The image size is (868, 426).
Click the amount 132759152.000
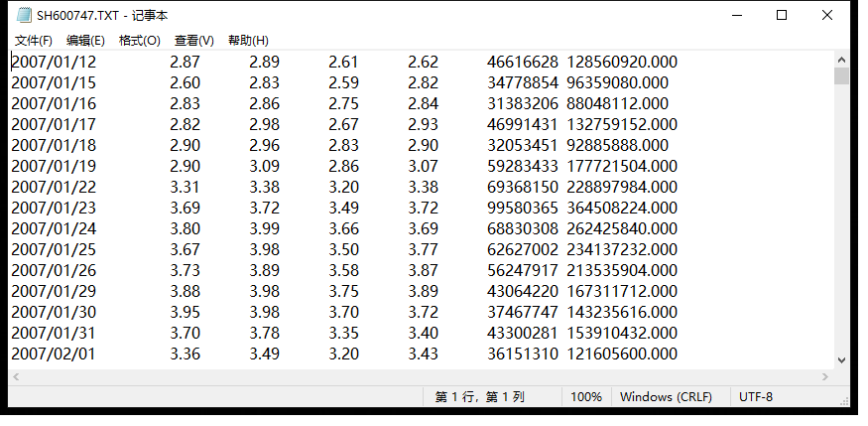point(622,125)
